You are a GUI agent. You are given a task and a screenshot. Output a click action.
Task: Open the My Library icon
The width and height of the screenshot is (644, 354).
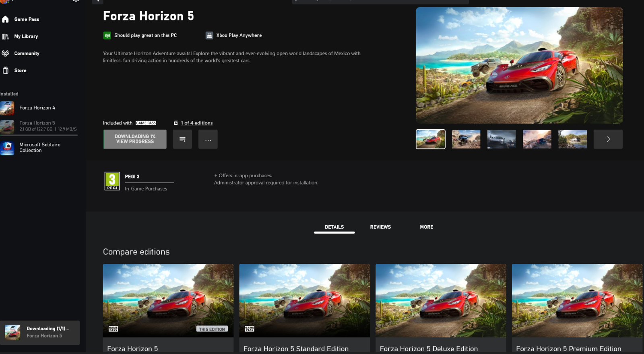(x=5, y=37)
